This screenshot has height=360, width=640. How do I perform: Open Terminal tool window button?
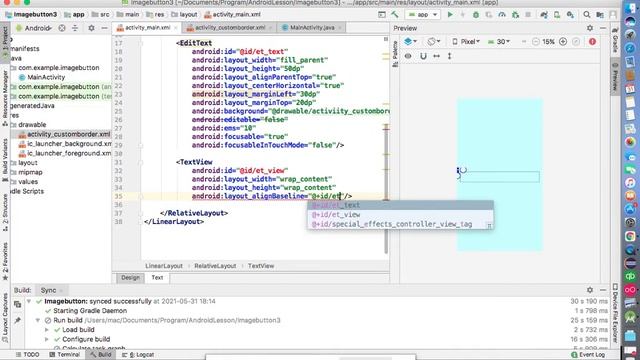pos(64,355)
